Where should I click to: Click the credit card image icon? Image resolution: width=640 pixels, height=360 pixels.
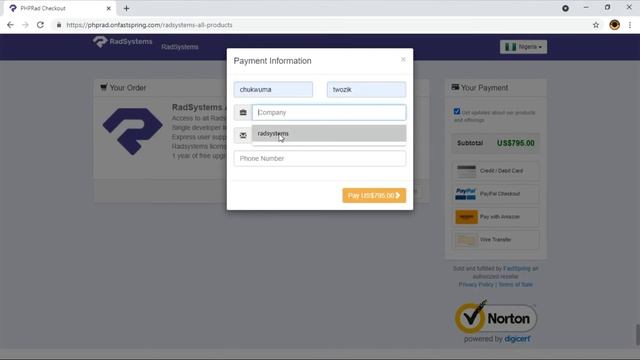(466, 171)
